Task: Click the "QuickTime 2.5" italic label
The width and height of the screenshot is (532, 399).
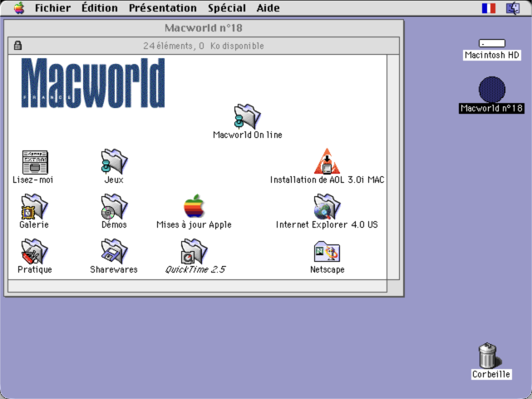Action: (195, 269)
